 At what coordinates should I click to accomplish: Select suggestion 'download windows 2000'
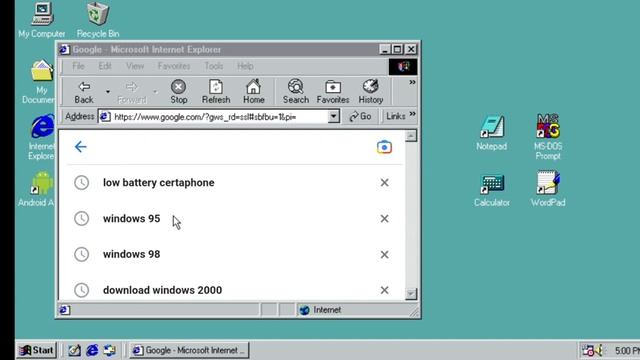coord(162,290)
